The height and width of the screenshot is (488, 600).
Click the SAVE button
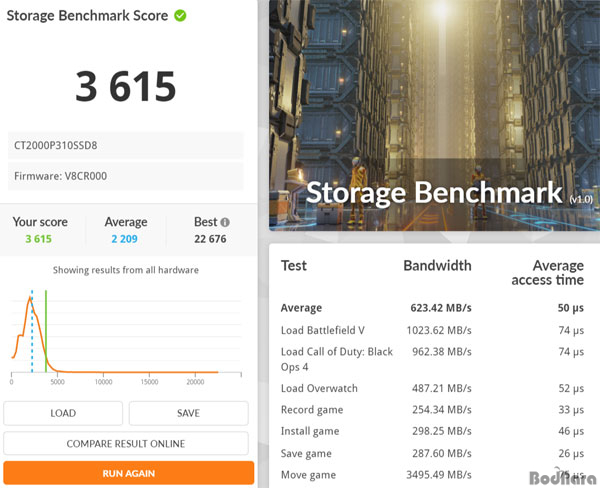(x=189, y=413)
